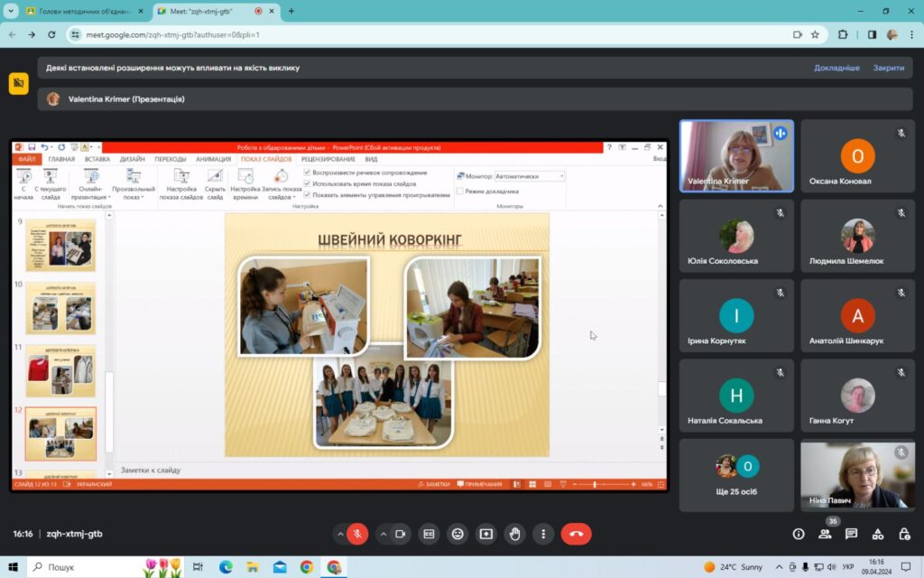Unmute the microphone in Meet controls

357,534
